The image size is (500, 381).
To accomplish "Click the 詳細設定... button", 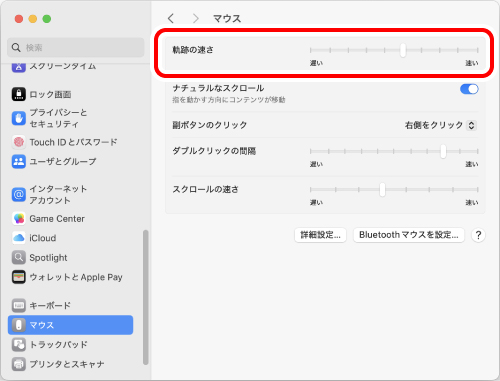I will [x=320, y=235].
